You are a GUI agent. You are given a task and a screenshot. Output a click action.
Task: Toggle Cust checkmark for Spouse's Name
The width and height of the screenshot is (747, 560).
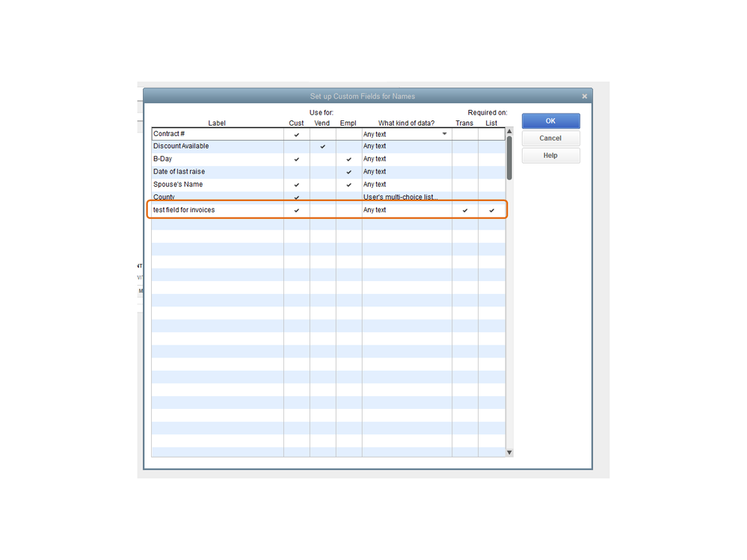coord(297,185)
